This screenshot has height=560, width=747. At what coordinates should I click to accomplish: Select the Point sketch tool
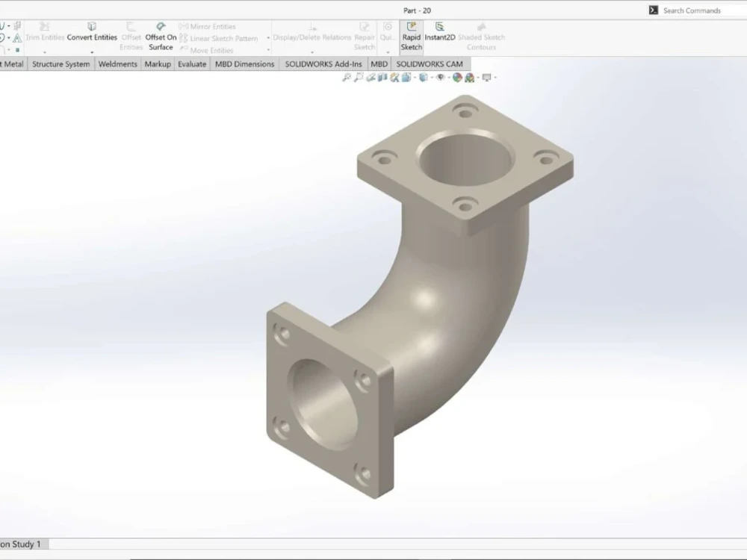click(18, 49)
